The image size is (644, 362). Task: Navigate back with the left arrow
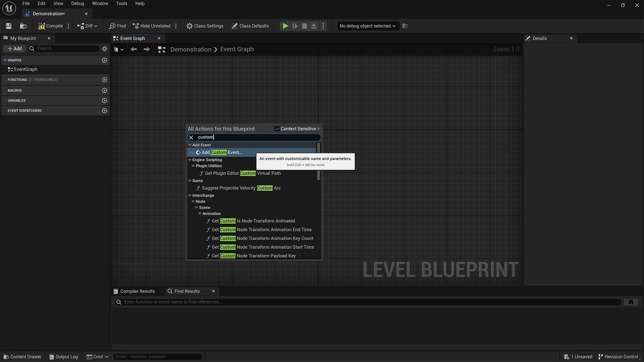point(133,49)
